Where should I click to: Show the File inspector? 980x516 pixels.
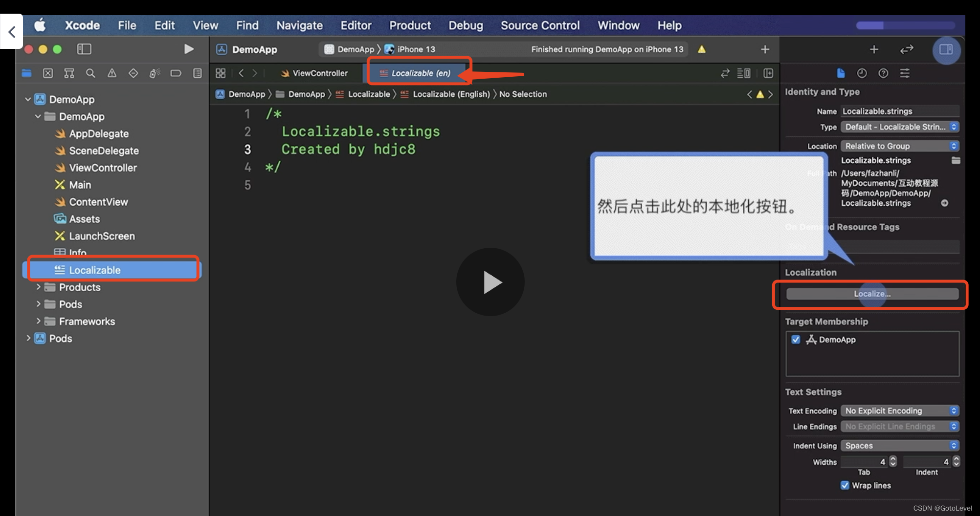pos(841,73)
